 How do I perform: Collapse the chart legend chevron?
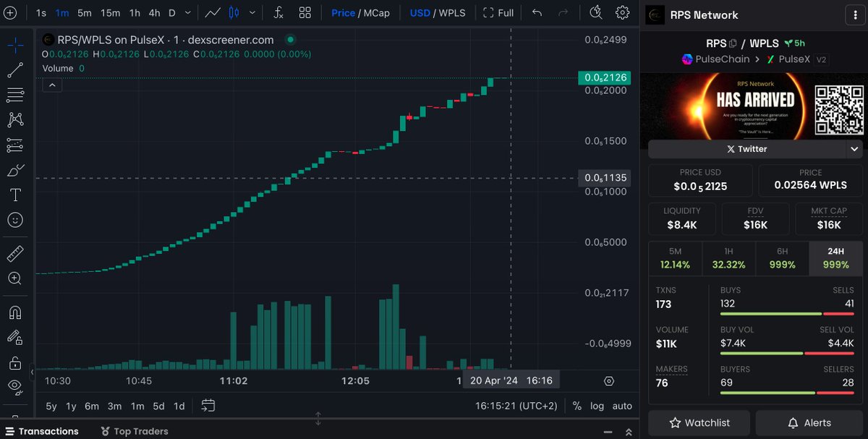click(52, 85)
